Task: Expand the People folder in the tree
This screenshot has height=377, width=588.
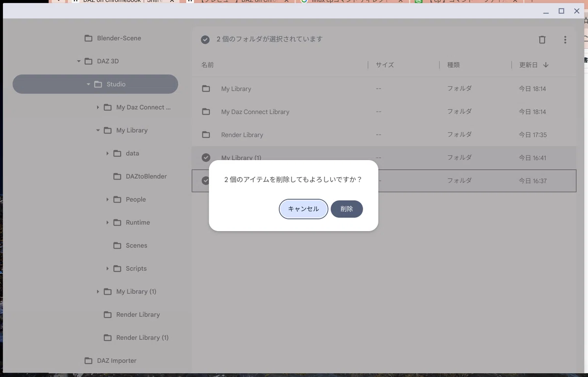Action: pyautogui.click(x=107, y=199)
